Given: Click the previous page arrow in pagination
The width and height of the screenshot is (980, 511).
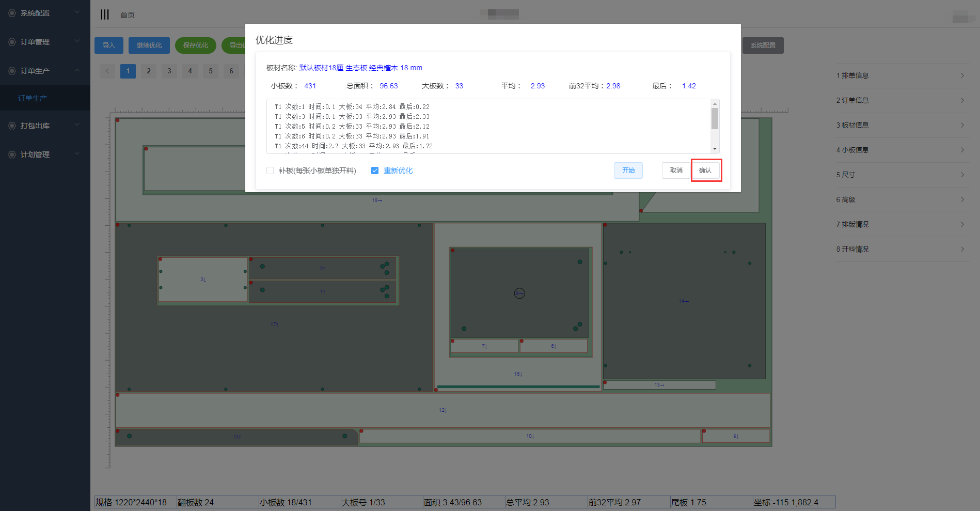Looking at the screenshot, I should click(107, 71).
